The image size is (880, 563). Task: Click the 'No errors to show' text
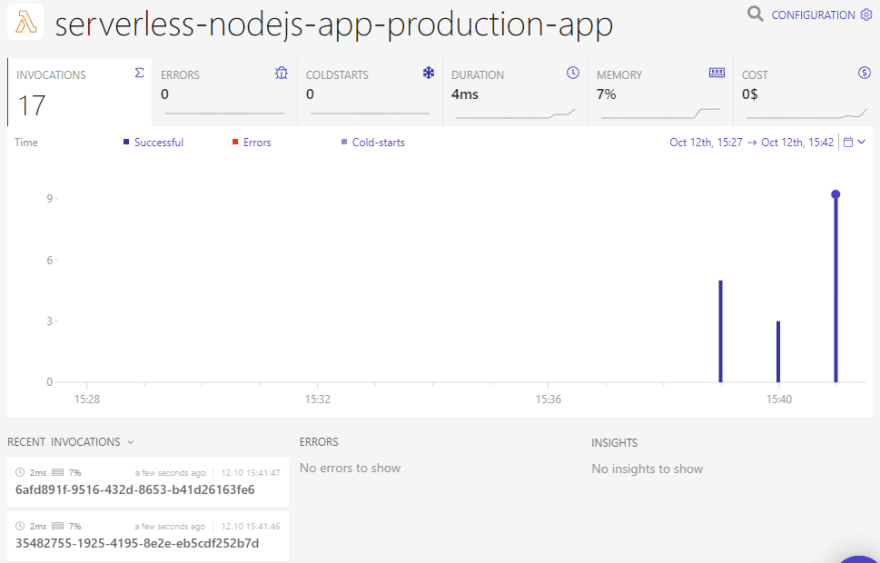coord(350,468)
